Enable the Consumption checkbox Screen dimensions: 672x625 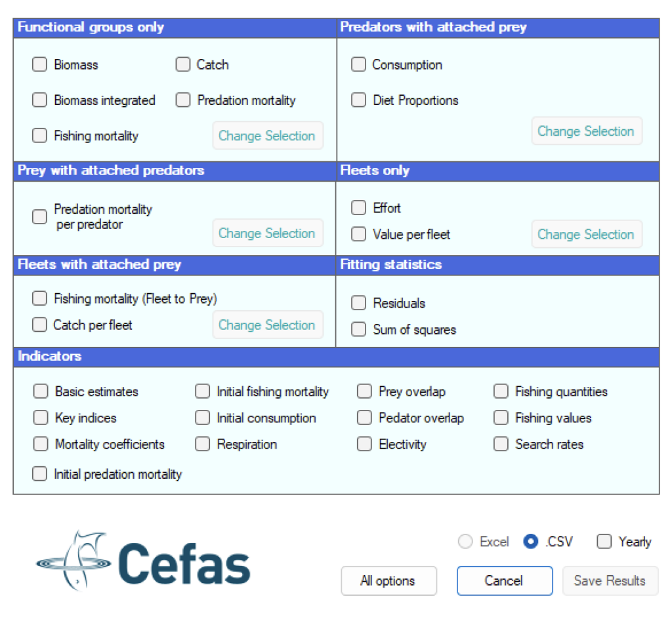coord(358,64)
